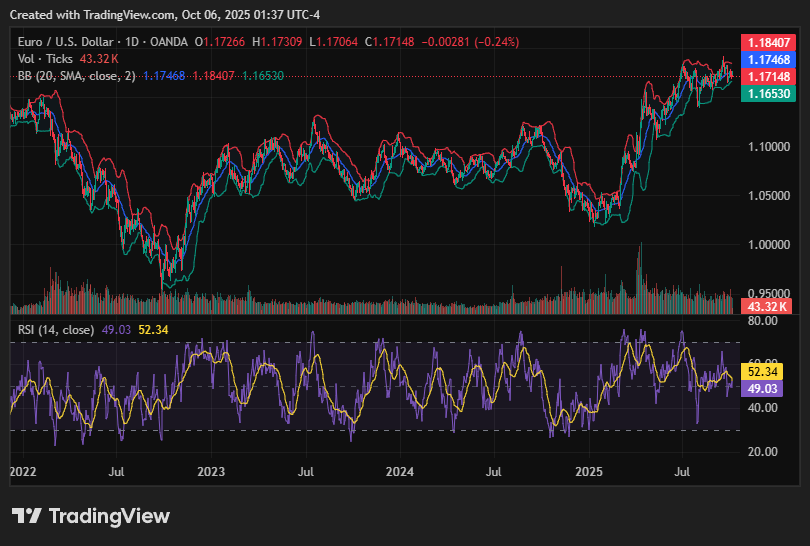Click the 2025 label on the time axis
Viewport: 810px width, 546px height.
tap(589, 471)
